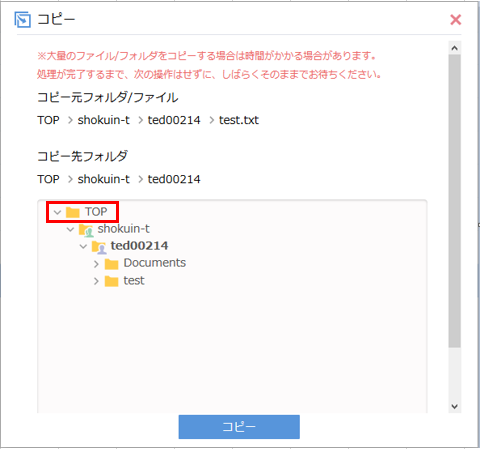Click the TOP folder icon in the tree
Image resolution: width=480 pixels, height=449 pixels.
tap(73, 212)
